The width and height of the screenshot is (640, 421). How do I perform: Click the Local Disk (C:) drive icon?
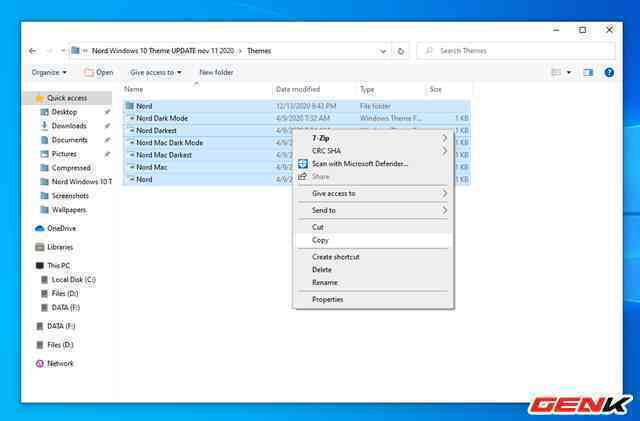point(44,280)
